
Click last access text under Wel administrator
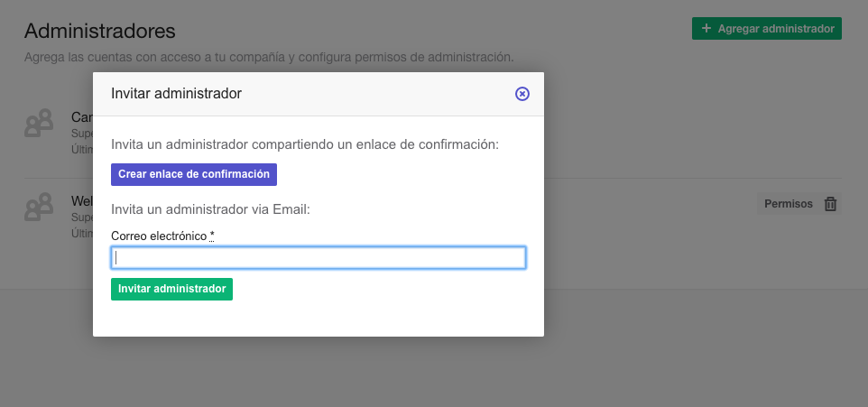click(82, 234)
